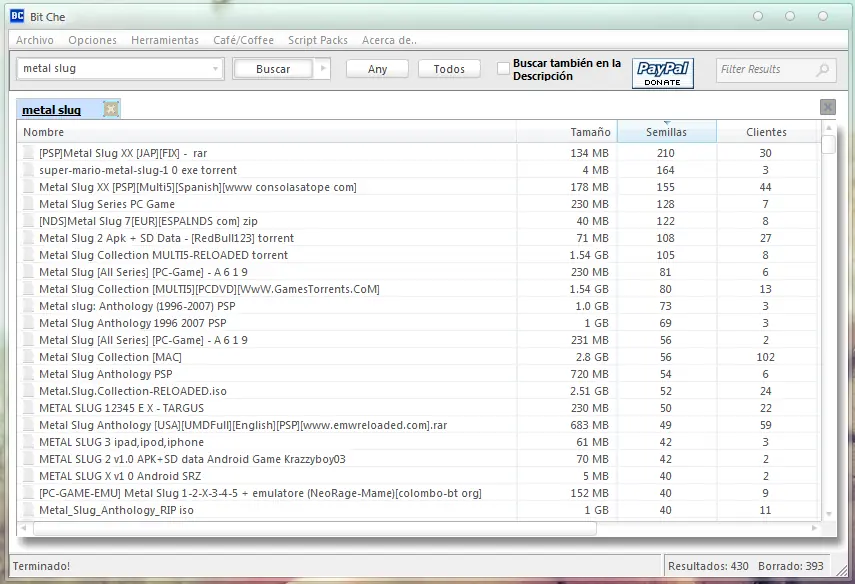Expand the search term history dropdown
This screenshot has width=855, height=584.
216,69
